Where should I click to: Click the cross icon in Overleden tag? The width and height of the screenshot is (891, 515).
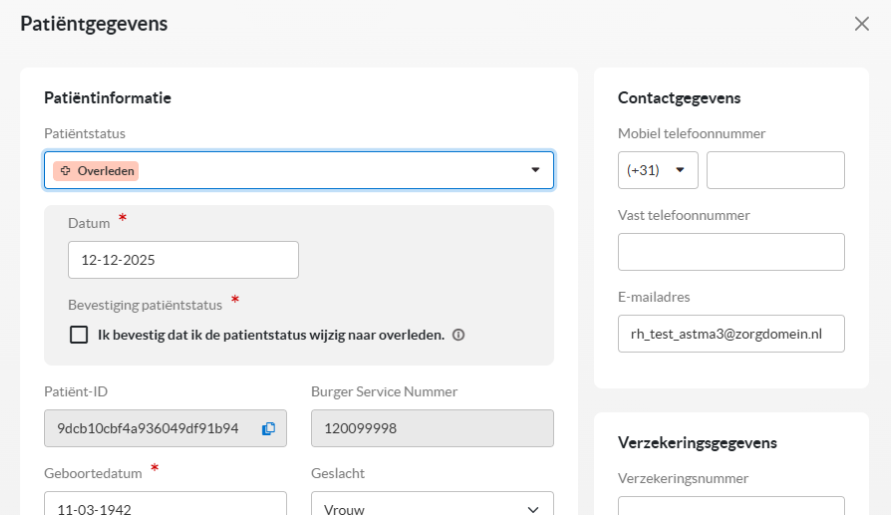pos(66,171)
